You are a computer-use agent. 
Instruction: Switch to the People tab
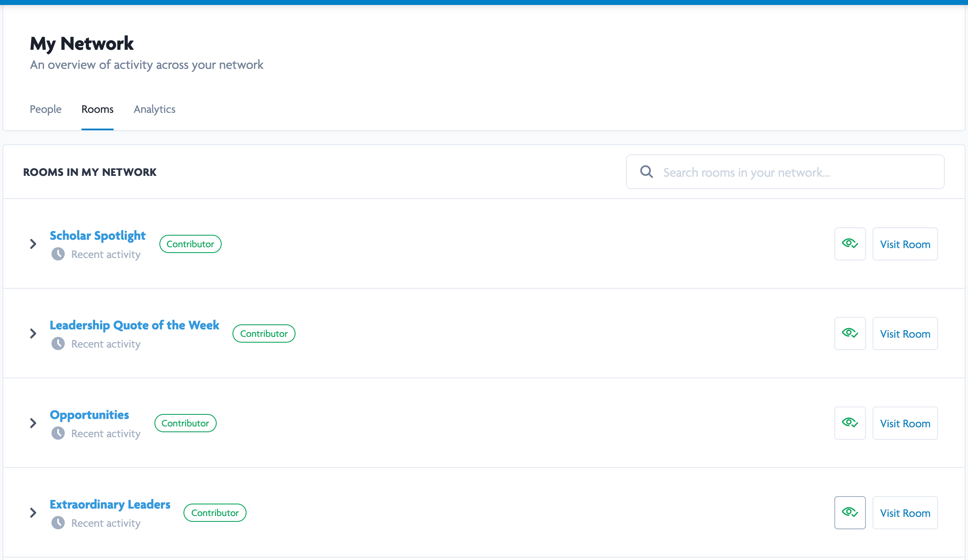tap(46, 109)
